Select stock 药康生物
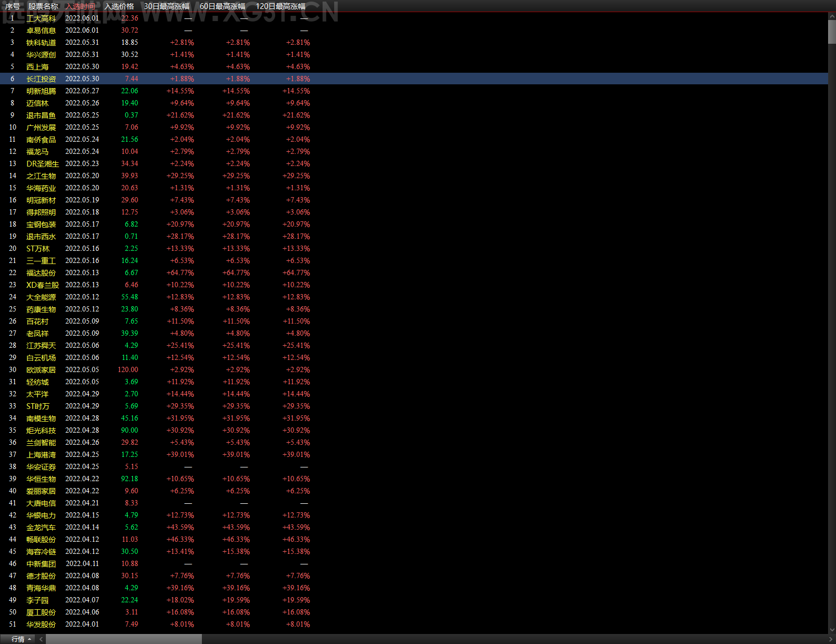Screen dimensions: 836x644 [x=41, y=309]
